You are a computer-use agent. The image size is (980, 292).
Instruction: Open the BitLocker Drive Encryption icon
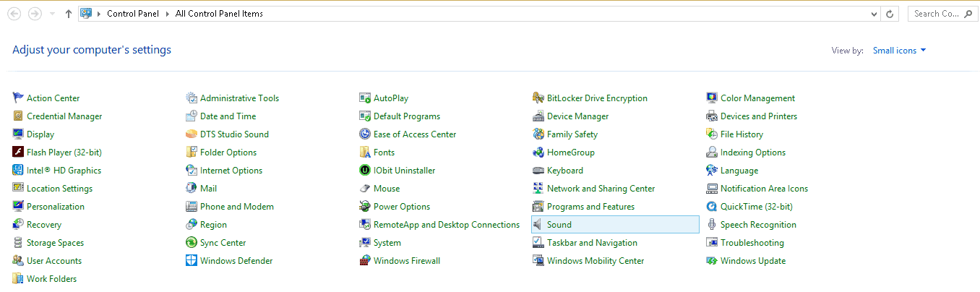(538, 98)
